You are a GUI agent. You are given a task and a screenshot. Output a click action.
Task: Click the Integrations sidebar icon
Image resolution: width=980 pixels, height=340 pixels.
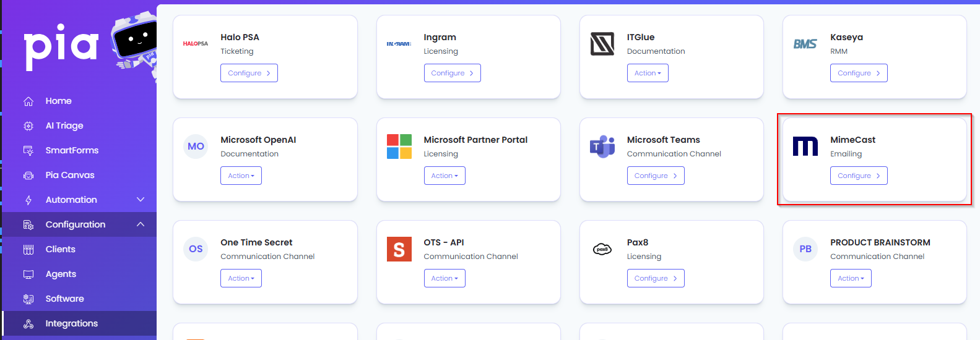pos(28,324)
